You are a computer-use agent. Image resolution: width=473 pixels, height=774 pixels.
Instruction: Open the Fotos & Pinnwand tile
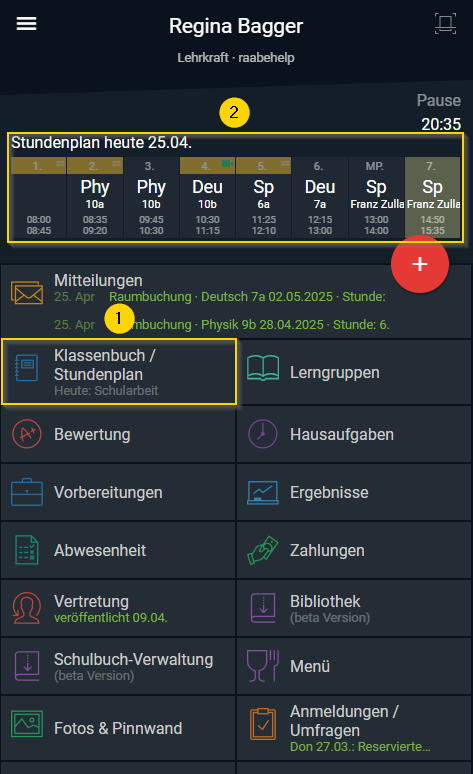coord(118,728)
